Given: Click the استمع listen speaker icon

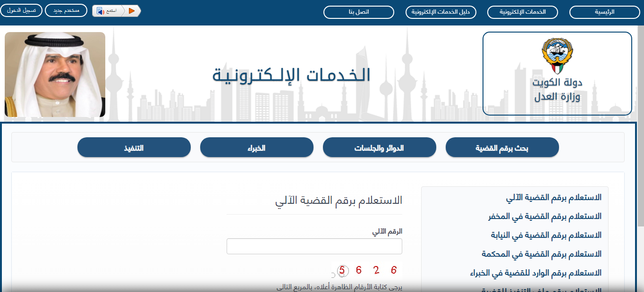Looking at the screenshot, I should point(100,11).
